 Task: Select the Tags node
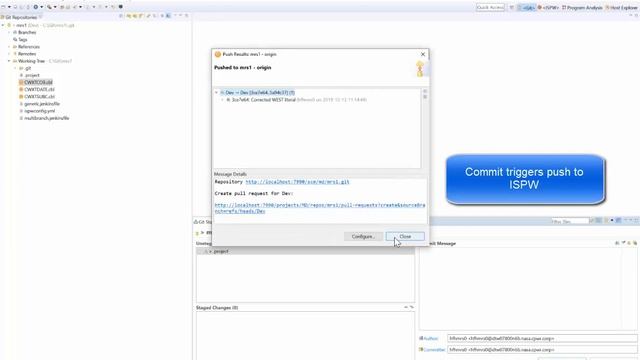pyautogui.click(x=22, y=40)
